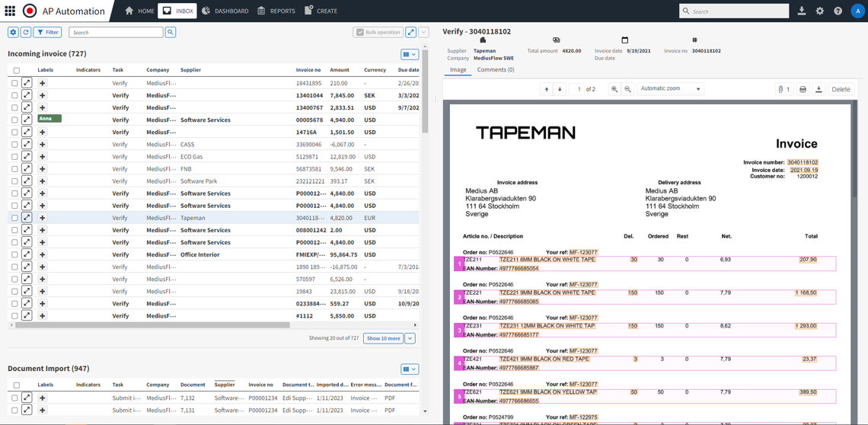Click the inbox search magnifier button

pyautogui.click(x=171, y=32)
